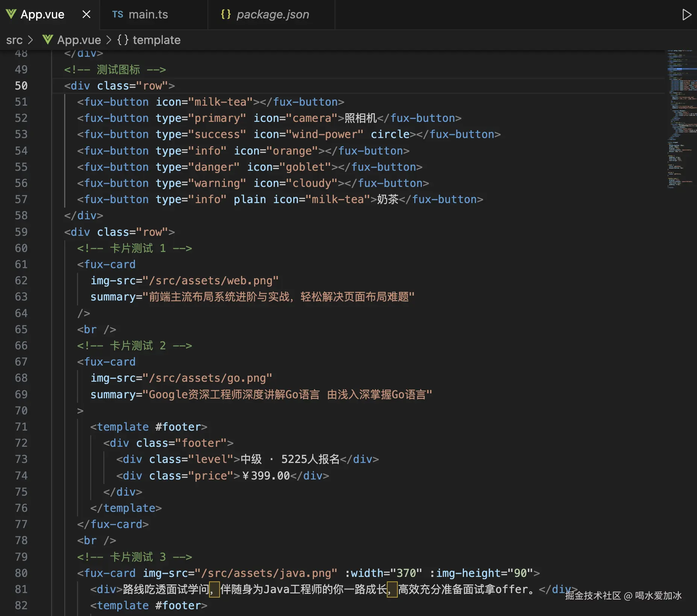Screen dimensions: 697x616
Task: Place cursor on the </div> tag in line 58
Action: click(x=83, y=215)
